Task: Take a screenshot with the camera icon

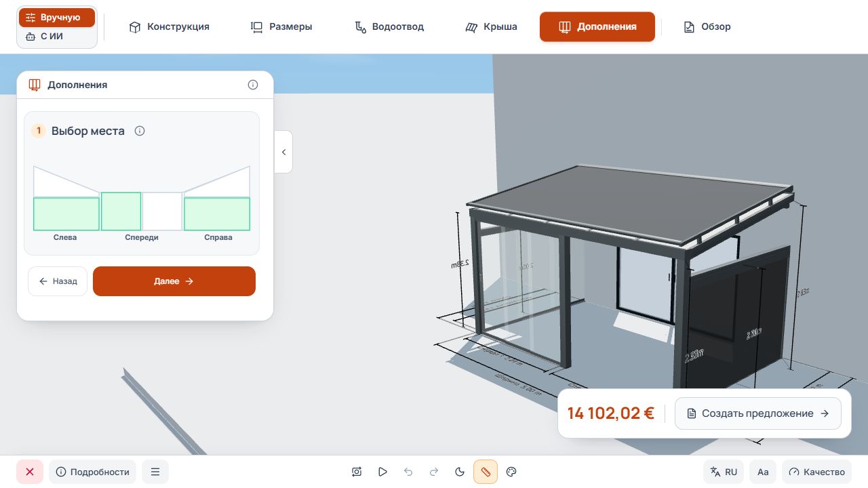Action: coord(357,472)
